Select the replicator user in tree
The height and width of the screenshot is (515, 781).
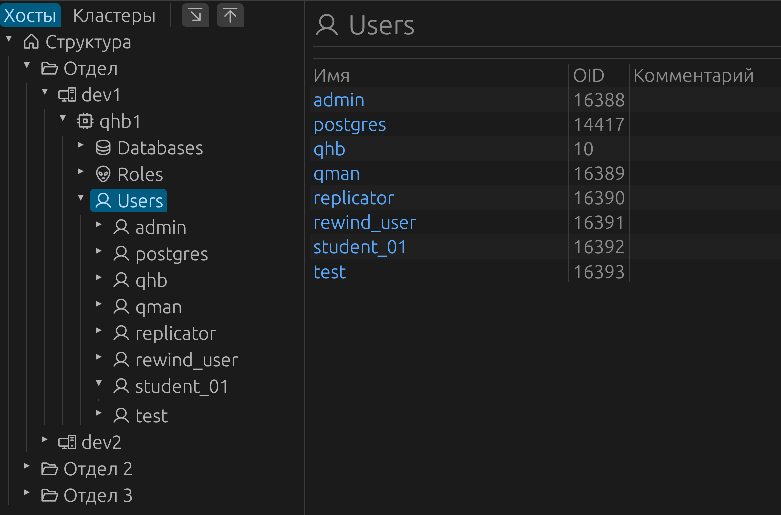pyautogui.click(x=175, y=333)
